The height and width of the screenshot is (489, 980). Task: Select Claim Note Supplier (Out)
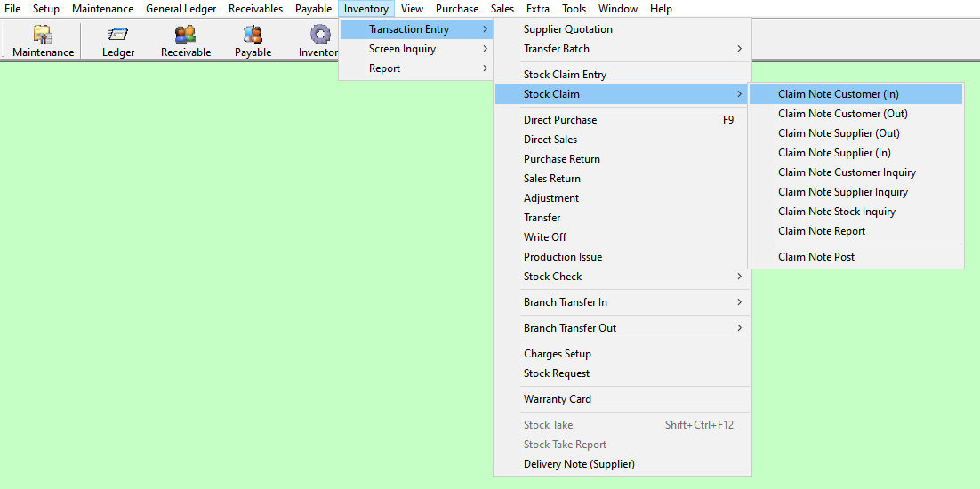tap(855, 133)
